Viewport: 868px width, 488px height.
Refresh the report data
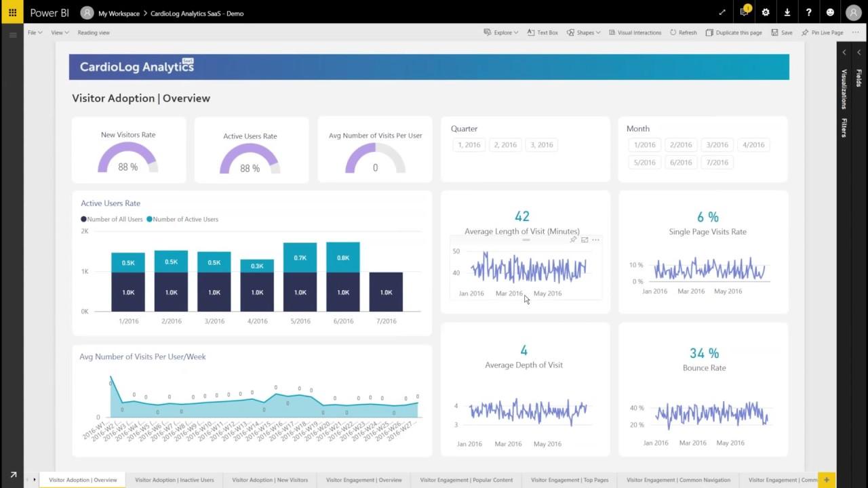coord(684,32)
